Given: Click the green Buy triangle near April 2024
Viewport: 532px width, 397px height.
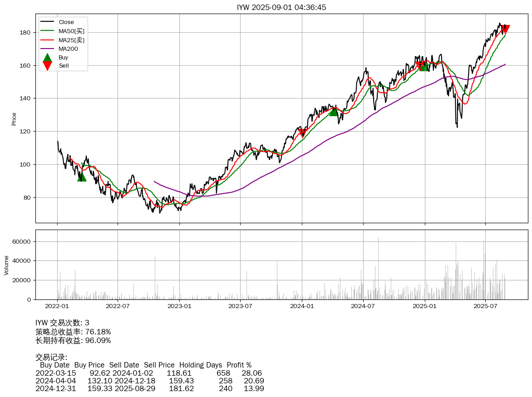Looking at the screenshot, I should coord(334,111).
